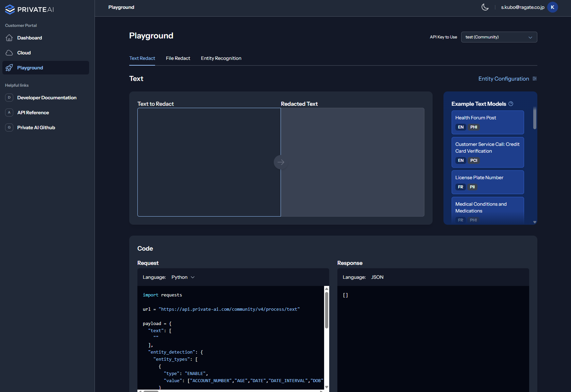Load the License Plate Number example
Viewport: 571px width, 392px height.
click(488, 182)
